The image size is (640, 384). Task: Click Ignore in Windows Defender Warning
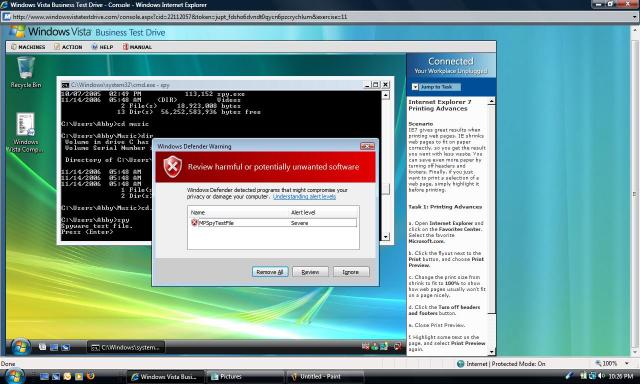pos(351,272)
